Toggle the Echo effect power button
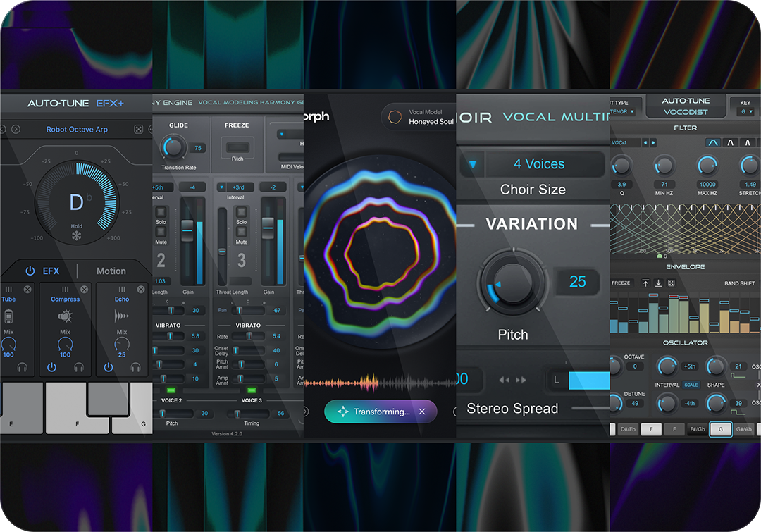Screen dimensions: 761x532 (x=109, y=367)
